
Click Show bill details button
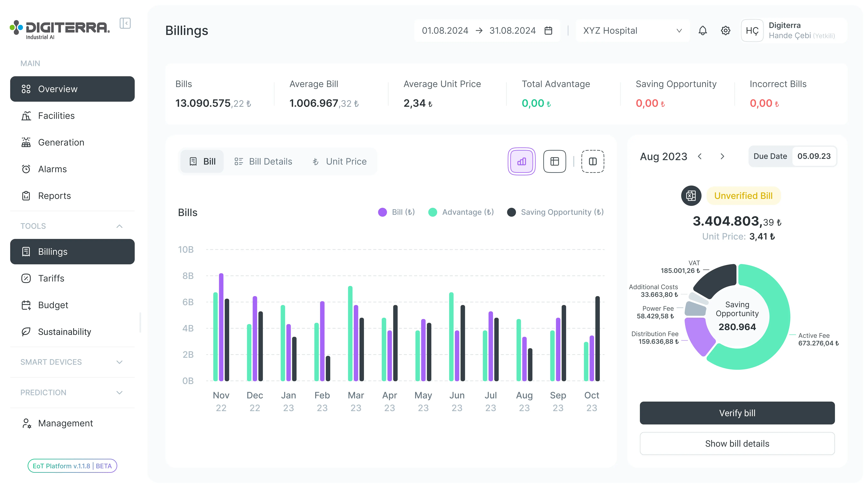(x=737, y=444)
